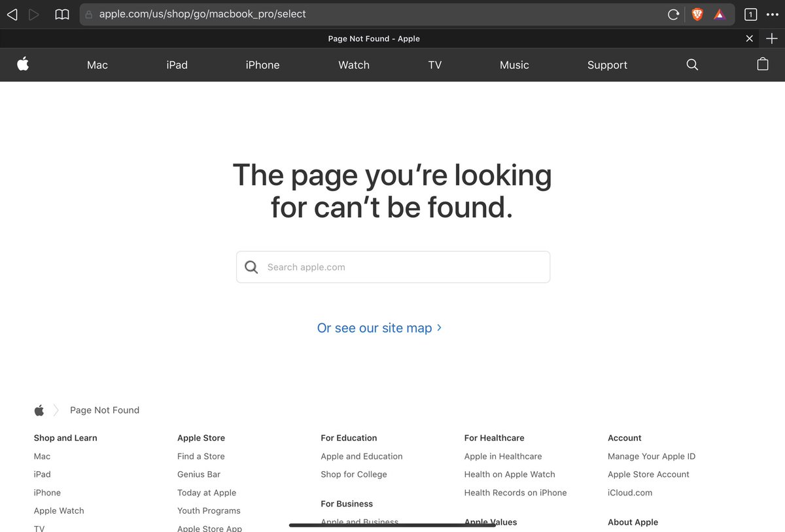
Task: Follow the 'Or see our site map' link
Action: coord(379,328)
